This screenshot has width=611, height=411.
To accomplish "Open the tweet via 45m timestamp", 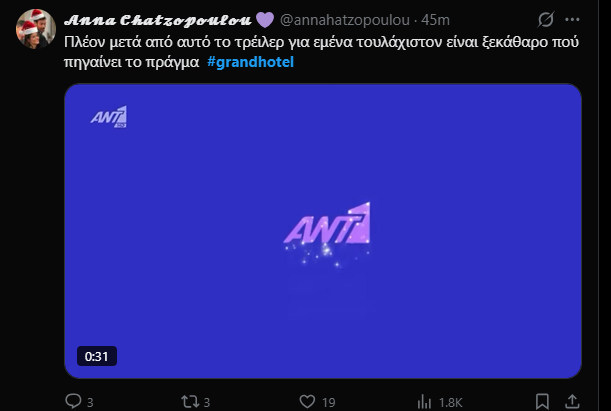I will pos(435,20).
